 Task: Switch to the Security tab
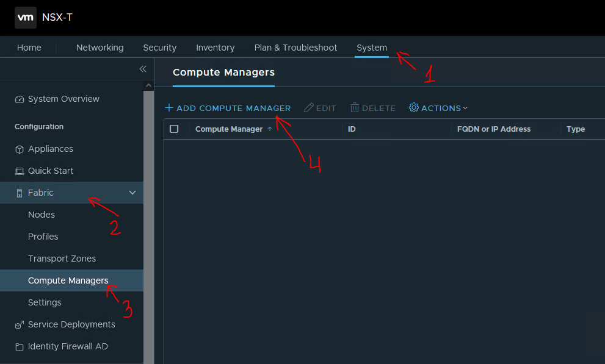pos(160,48)
